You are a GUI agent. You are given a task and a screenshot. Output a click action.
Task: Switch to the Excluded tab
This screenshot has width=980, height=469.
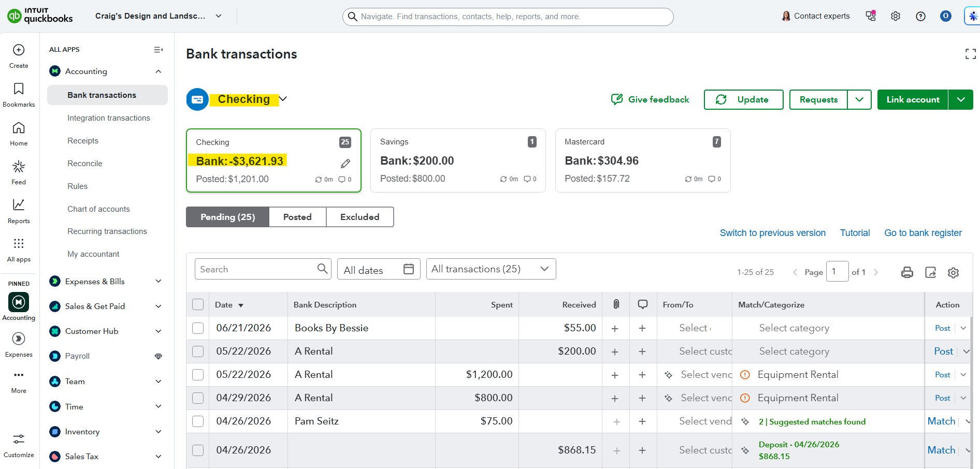tap(360, 217)
